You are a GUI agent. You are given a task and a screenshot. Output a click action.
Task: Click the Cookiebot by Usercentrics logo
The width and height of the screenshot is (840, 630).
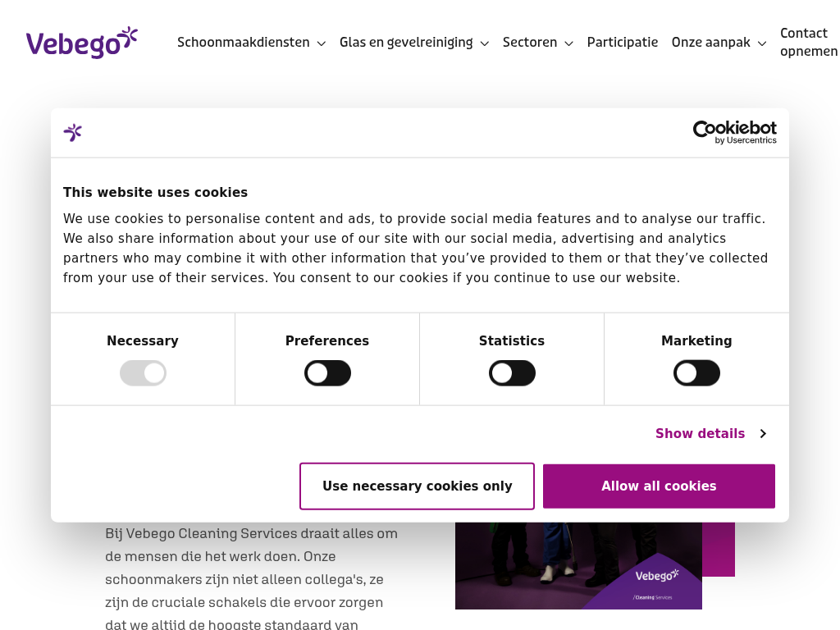click(x=734, y=132)
